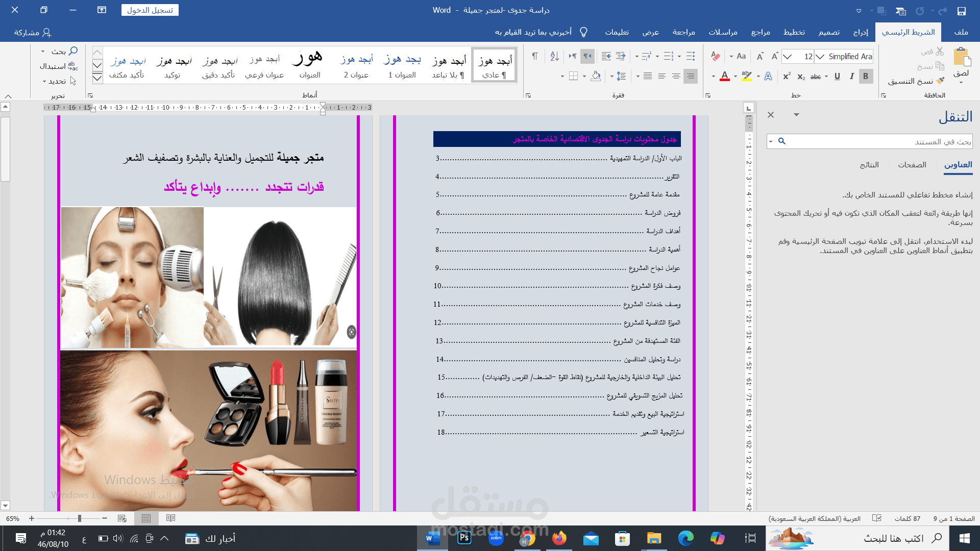Click the proofing check icon in status bar
Viewport: 980px width, 551px height.
point(877,518)
